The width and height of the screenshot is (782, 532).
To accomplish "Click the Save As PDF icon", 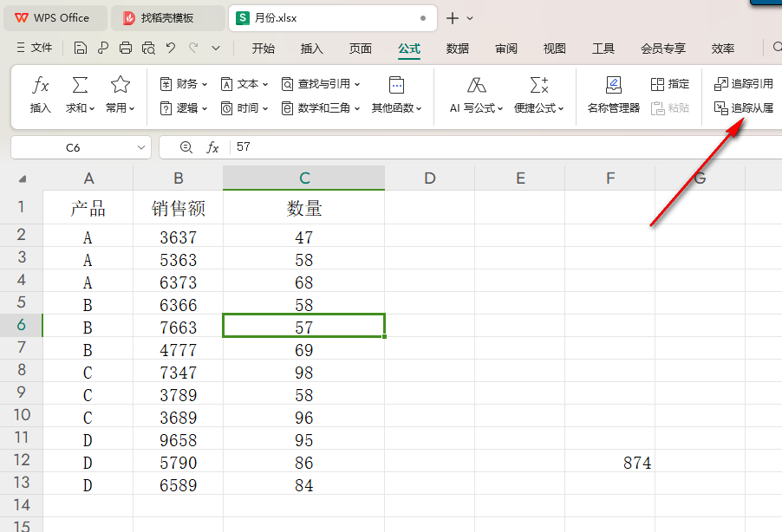I will coord(103,48).
